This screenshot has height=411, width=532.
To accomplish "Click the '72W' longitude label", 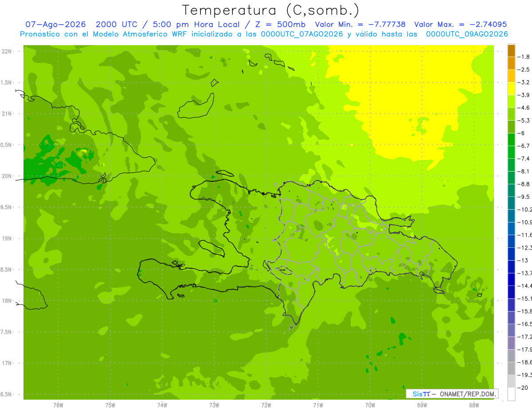I will [266, 405].
